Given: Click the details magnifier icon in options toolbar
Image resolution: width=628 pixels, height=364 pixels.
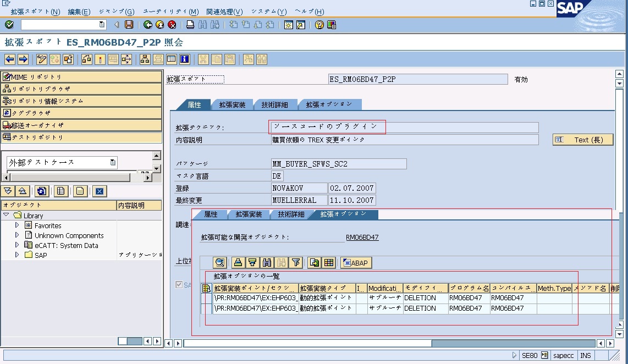Looking at the screenshot, I should click(x=220, y=263).
